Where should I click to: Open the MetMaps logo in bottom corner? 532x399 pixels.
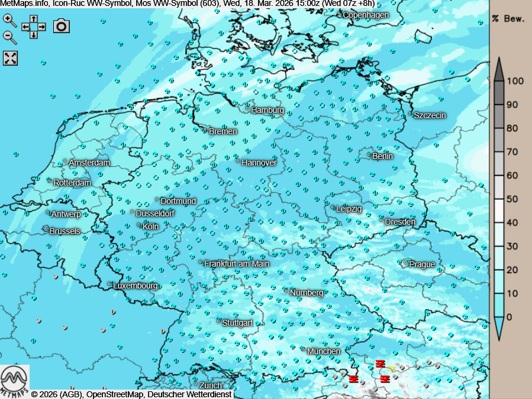coord(15,381)
